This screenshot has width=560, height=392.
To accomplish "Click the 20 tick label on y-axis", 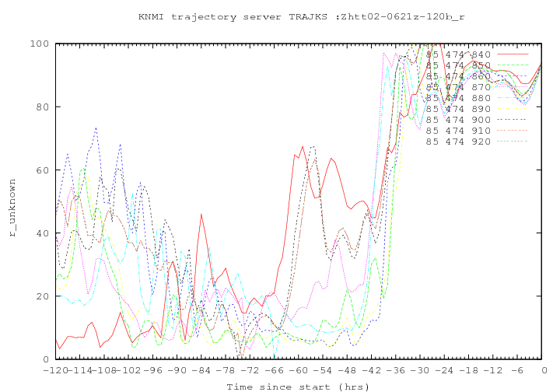I will [42, 296].
